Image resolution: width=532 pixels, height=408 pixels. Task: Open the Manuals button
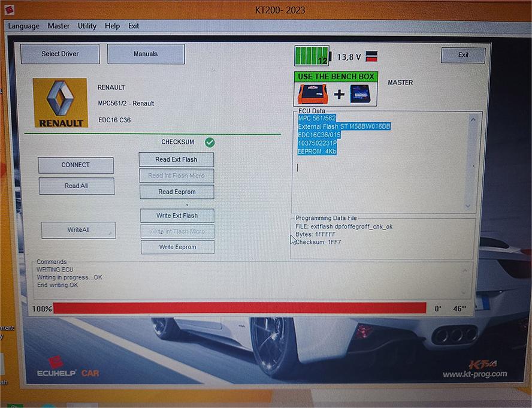(x=146, y=54)
